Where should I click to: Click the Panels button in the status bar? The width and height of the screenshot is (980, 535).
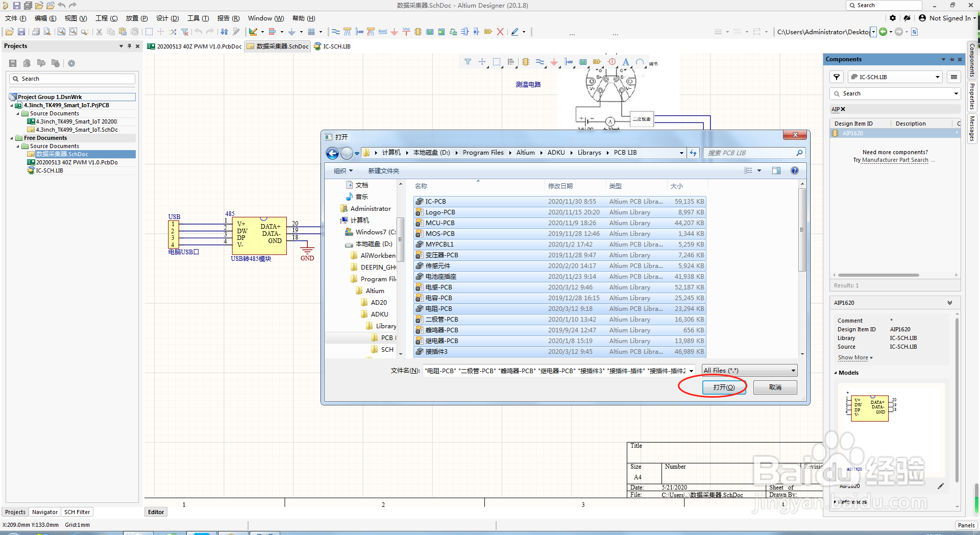[966, 525]
